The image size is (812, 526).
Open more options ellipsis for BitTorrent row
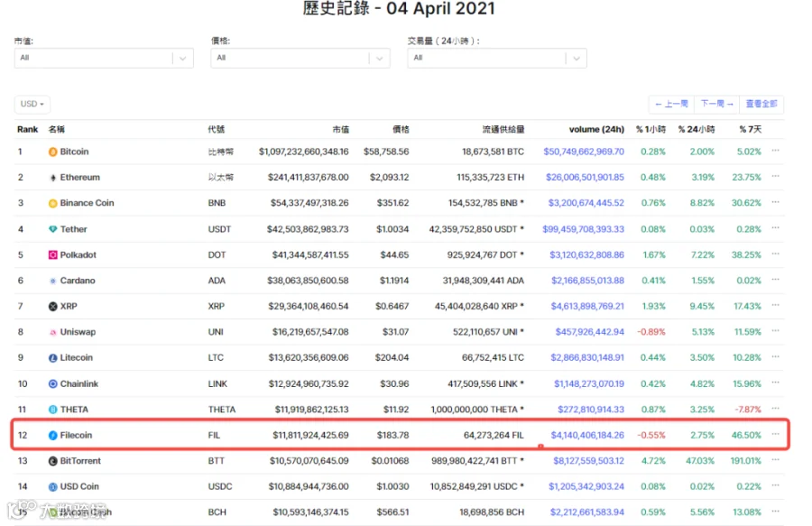click(x=775, y=460)
